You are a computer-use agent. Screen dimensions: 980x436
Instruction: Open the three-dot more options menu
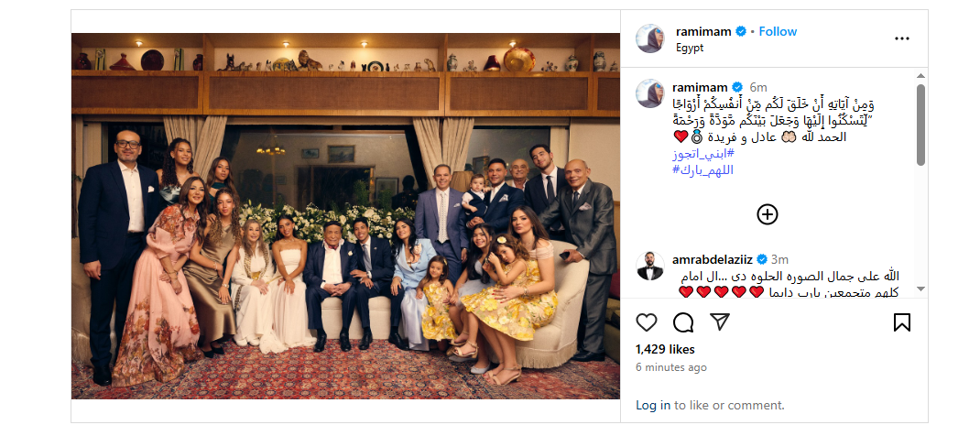coord(902,38)
